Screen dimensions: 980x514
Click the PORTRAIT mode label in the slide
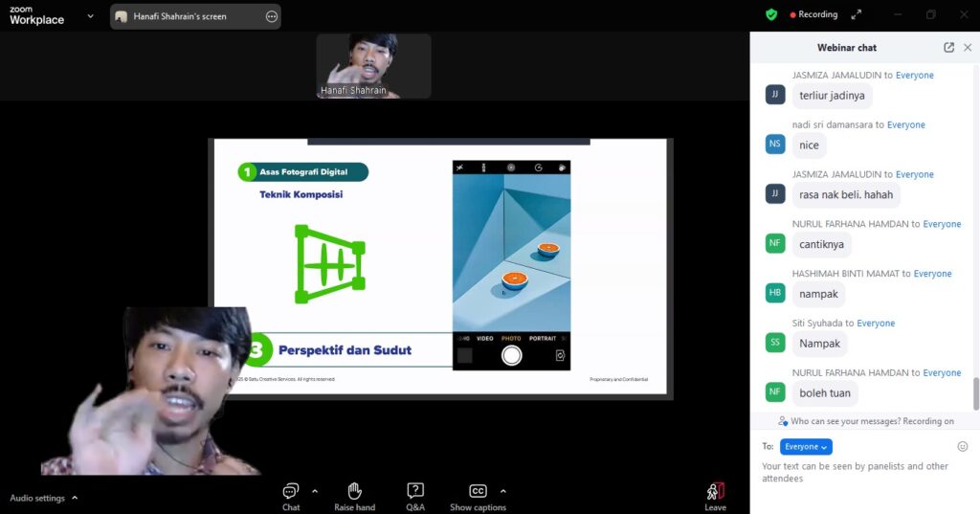[x=543, y=338]
